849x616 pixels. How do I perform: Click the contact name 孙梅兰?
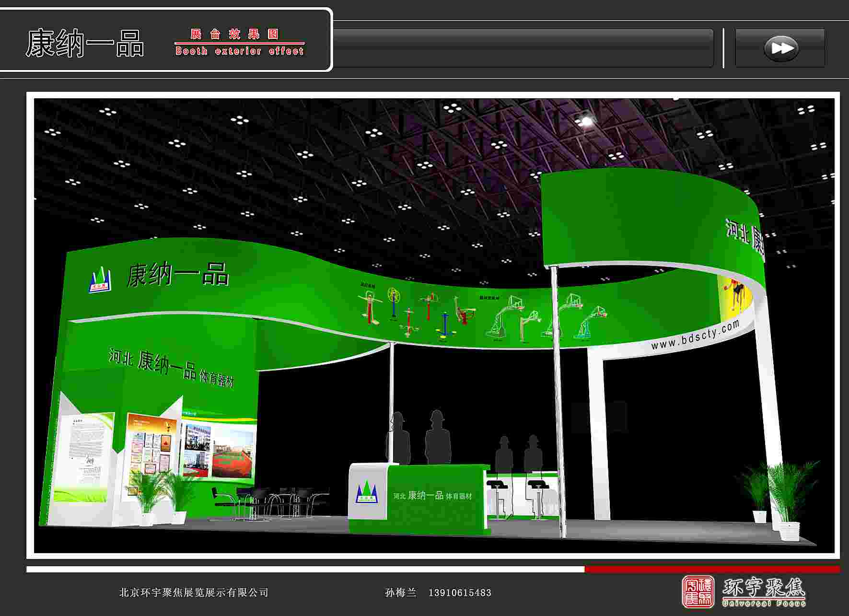point(401,593)
